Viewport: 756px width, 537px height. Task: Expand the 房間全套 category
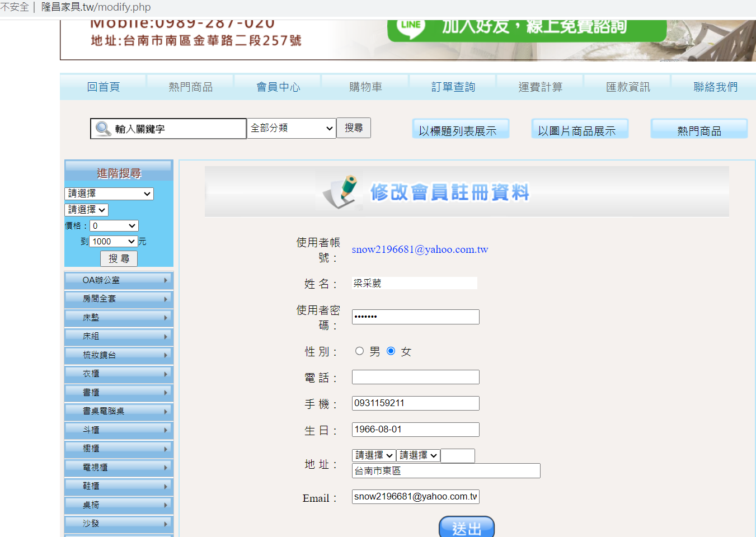[119, 299]
